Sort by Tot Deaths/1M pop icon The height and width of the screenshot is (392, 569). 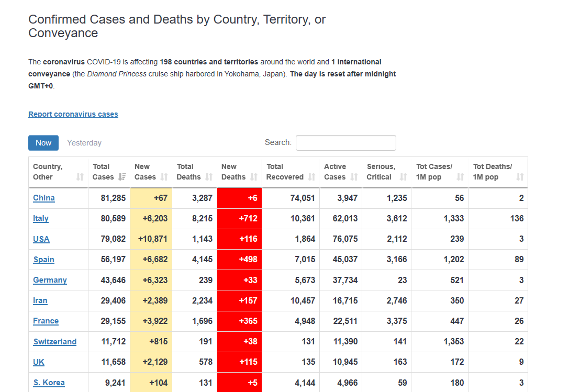tap(520, 177)
